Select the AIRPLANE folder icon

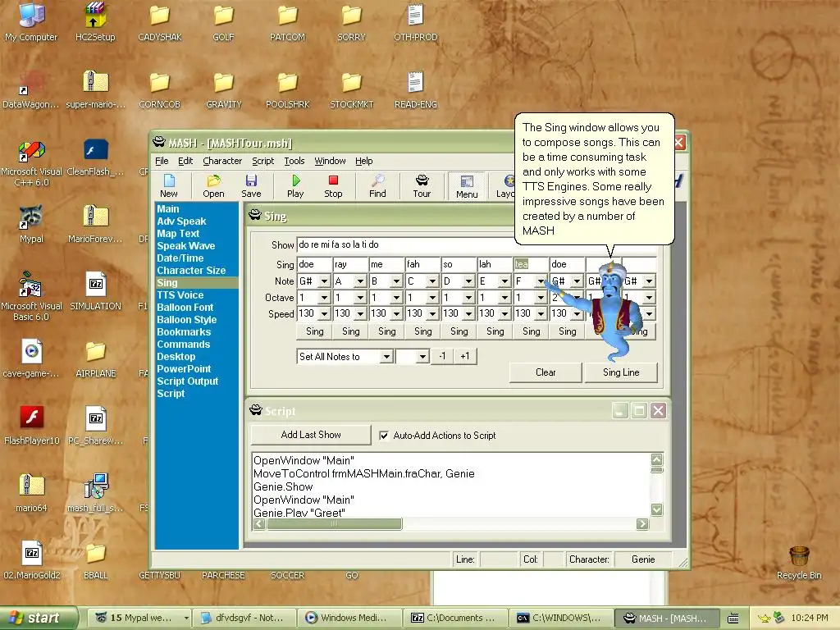(x=95, y=358)
